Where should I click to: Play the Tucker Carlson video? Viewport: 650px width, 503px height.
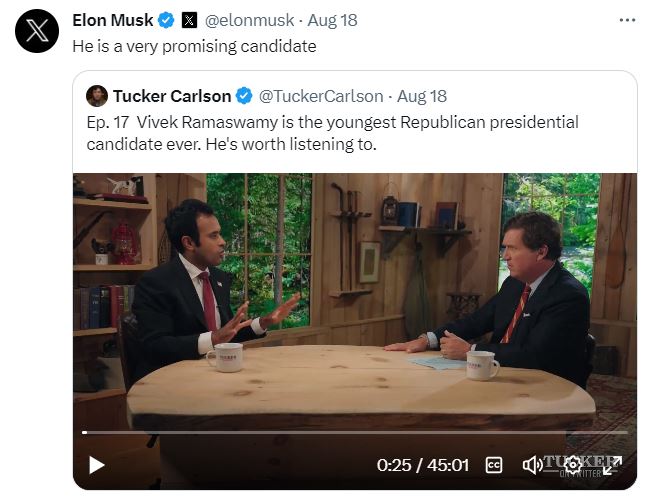click(97, 465)
